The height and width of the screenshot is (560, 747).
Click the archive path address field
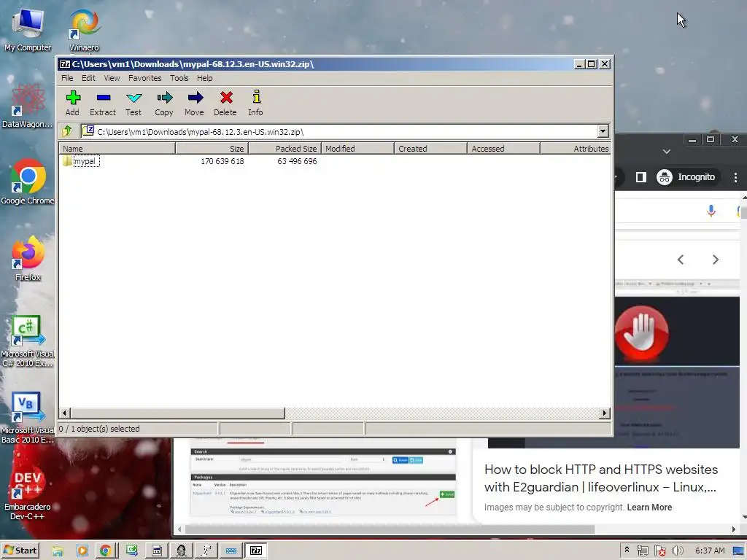point(339,131)
